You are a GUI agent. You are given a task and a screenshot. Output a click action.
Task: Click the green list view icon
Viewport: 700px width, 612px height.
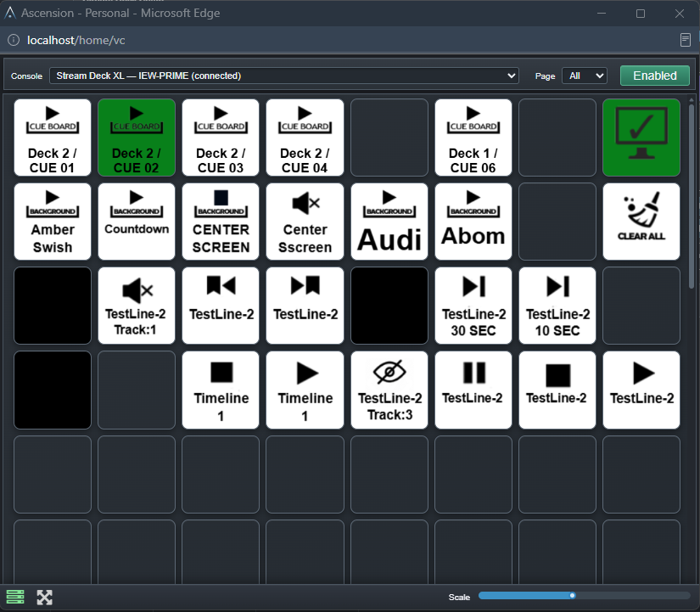15,598
